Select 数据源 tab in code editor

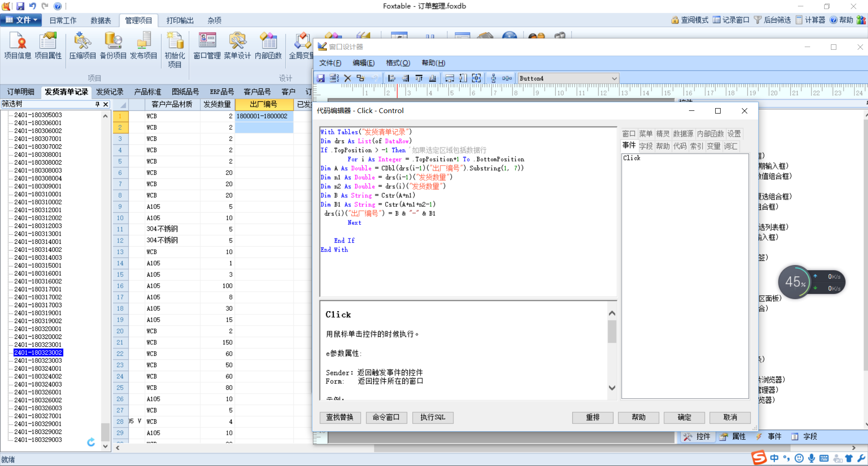point(683,133)
